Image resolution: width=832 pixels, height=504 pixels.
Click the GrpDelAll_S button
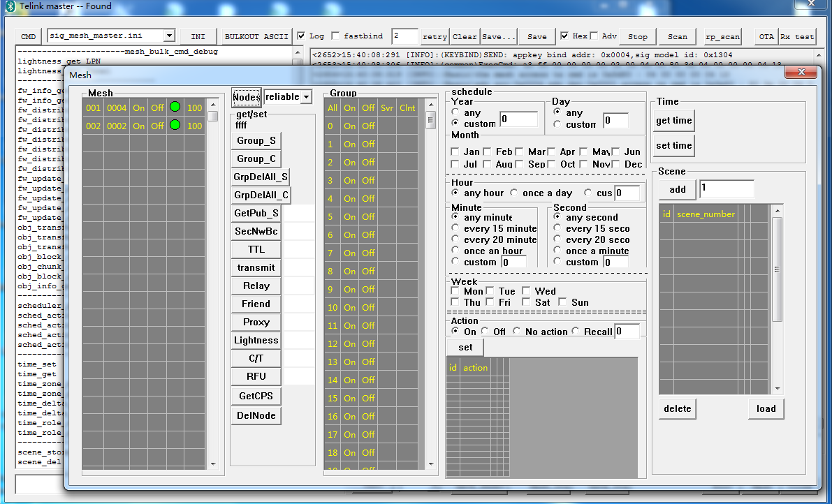click(x=261, y=177)
